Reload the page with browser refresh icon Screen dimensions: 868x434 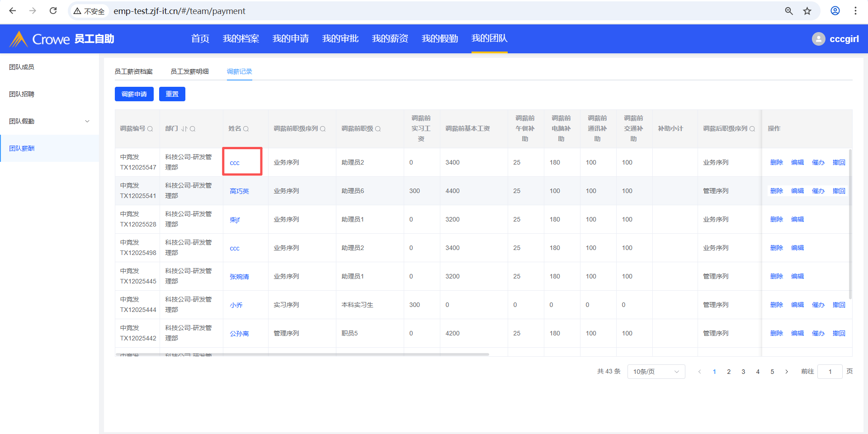53,11
